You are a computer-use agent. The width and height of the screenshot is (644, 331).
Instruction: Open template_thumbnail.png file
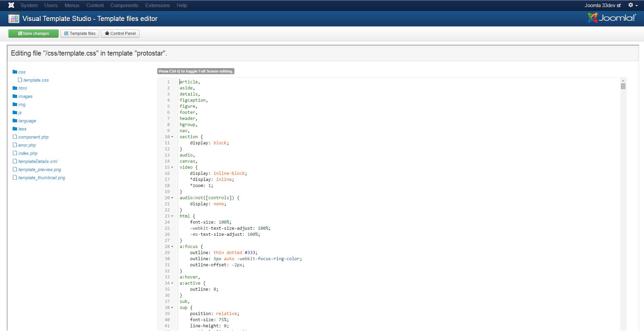(42, 178)
